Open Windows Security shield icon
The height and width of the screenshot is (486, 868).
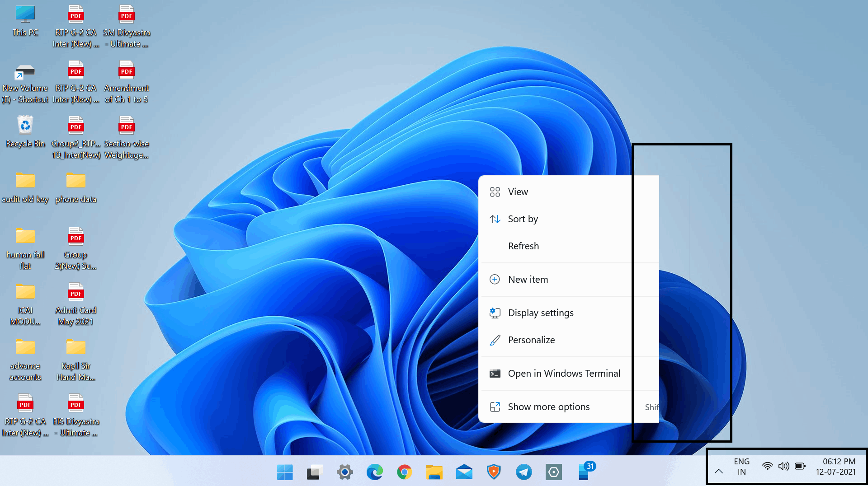[494, 472]
